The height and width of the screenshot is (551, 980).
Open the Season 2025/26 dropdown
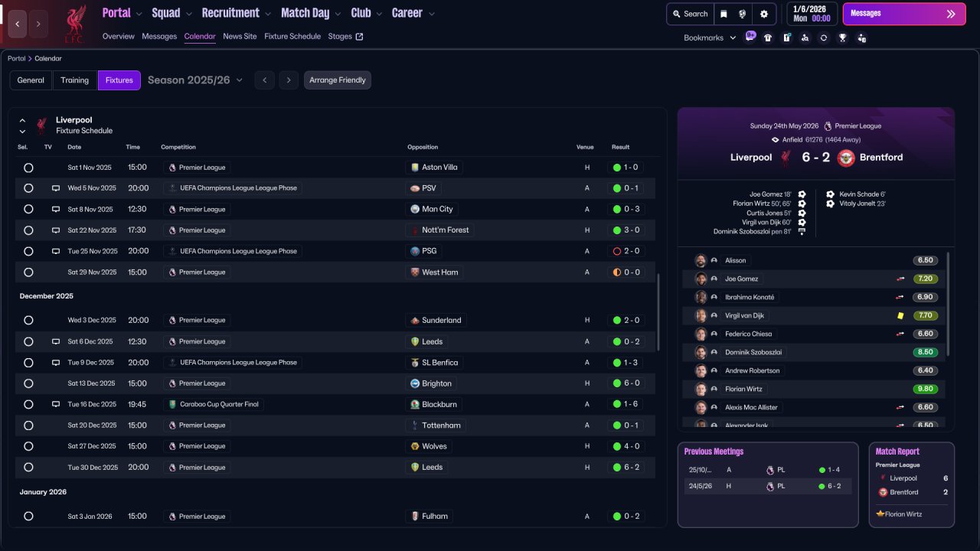(x=195, y=80)
